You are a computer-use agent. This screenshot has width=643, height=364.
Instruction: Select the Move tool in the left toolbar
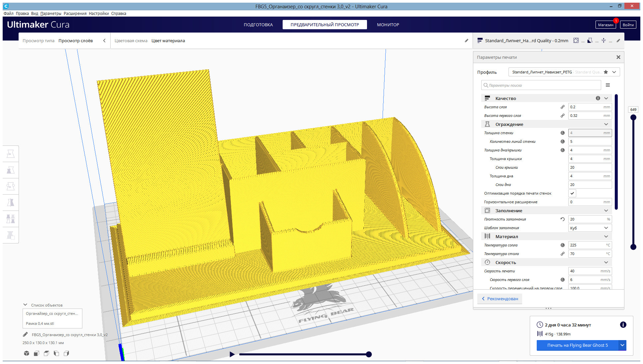point(11,154)
